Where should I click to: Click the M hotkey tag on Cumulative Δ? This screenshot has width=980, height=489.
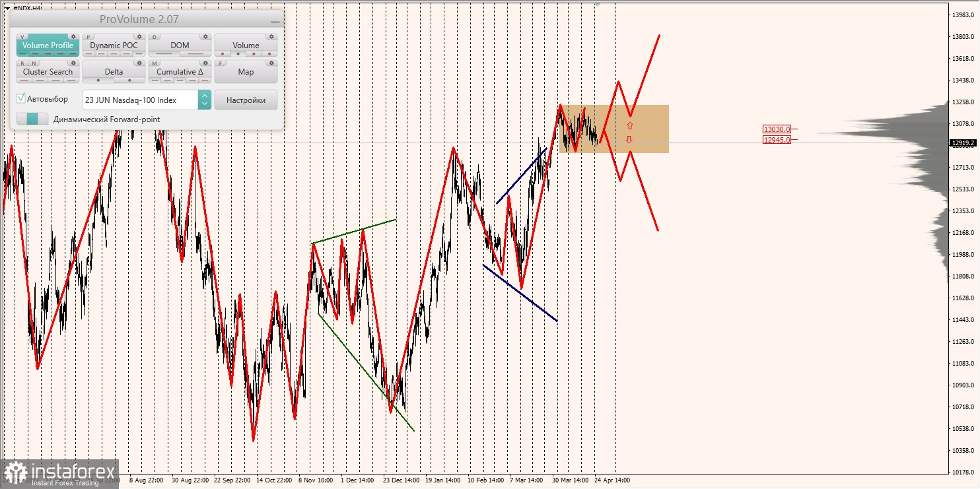point(155,63)
